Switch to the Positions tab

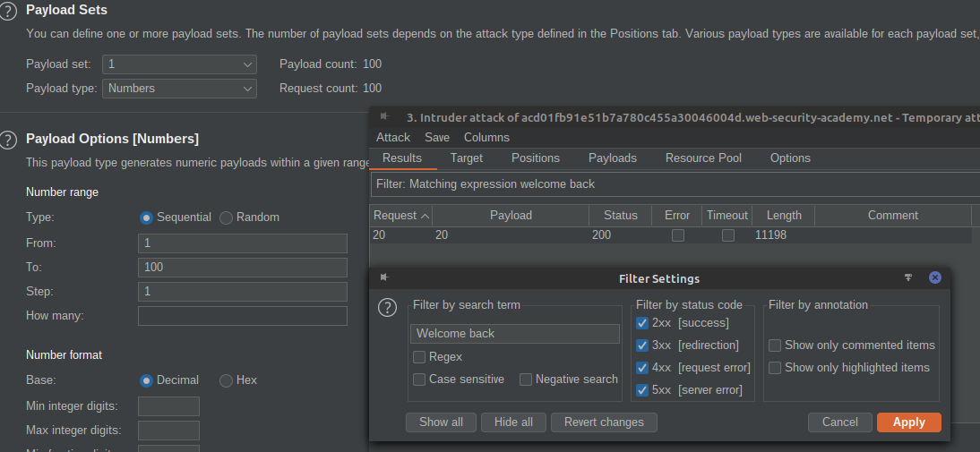(x=536, y=158)
